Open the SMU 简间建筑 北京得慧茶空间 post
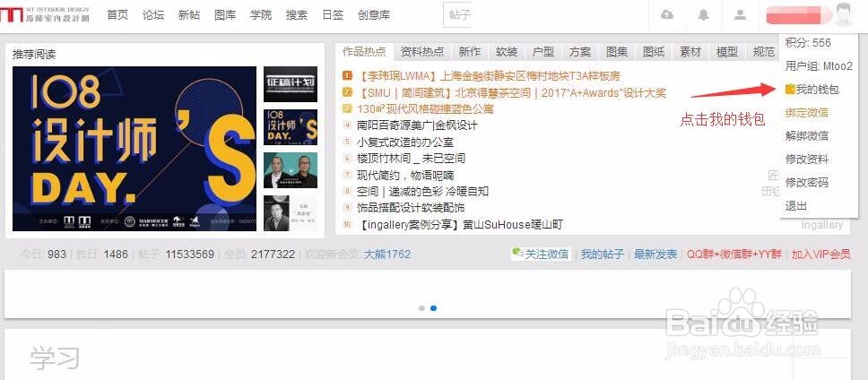The width and height of the screenshot is (868, 380). click(511, 92)
